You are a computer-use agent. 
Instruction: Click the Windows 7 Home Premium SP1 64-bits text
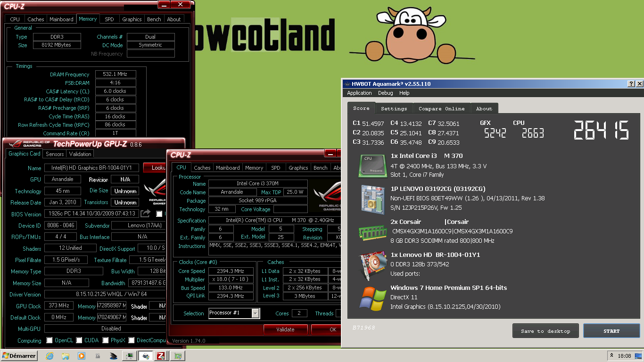(x=449, y=288)
